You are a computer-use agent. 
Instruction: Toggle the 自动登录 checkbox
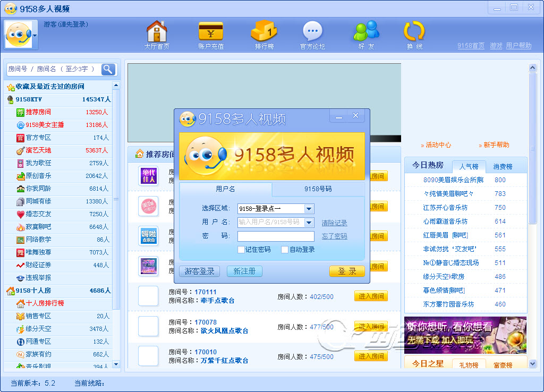[x=285, y=250]
